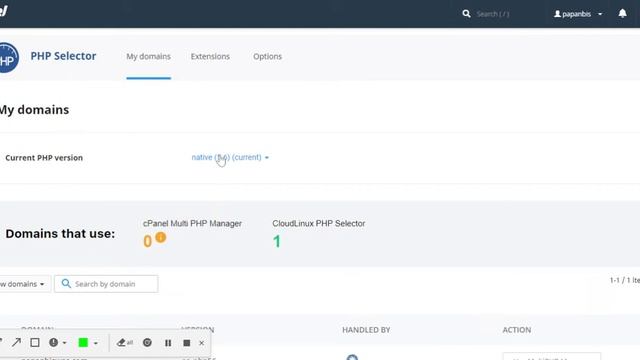Select the rectangle annotation tool

[x=35, y=342]
